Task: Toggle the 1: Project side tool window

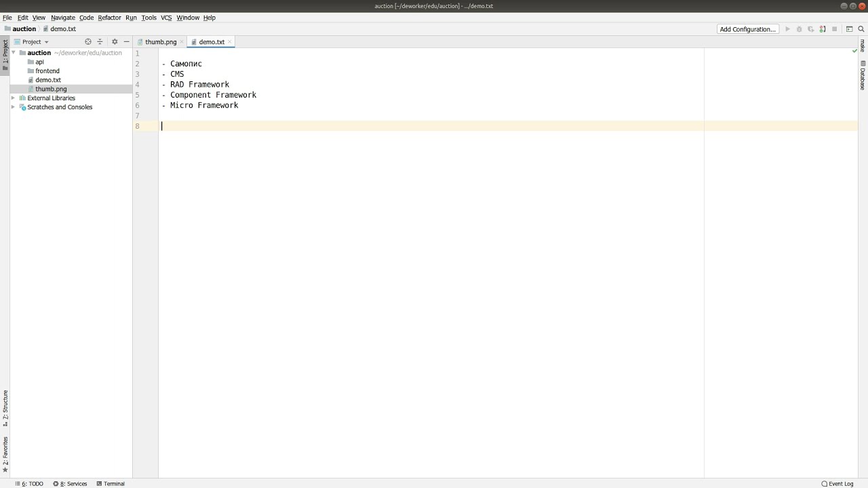Action: [x=5, y=56]
